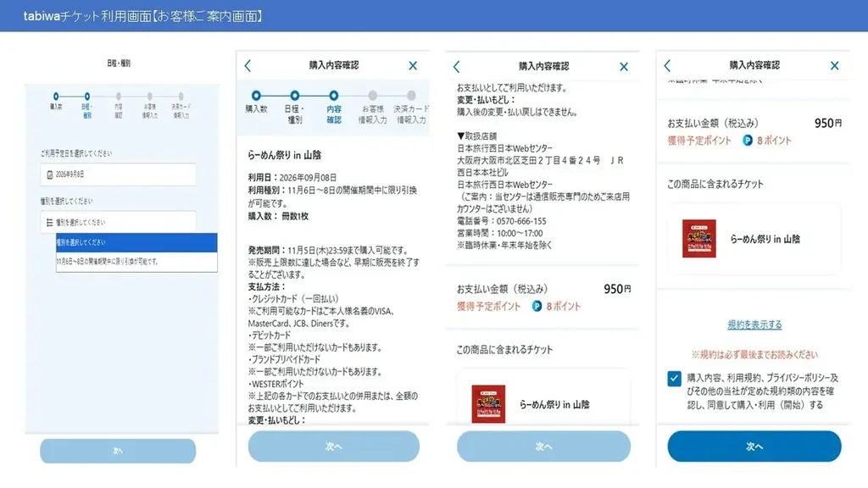
Task: Click the P point icon in the third panel
Action: point(537,306)
